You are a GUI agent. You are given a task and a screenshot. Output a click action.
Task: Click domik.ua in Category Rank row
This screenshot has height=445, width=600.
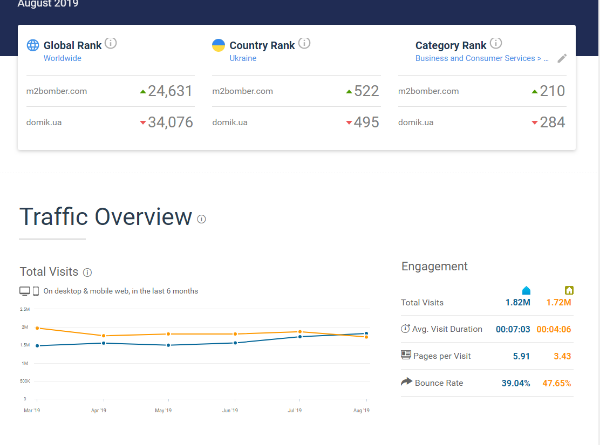(416, 122)
